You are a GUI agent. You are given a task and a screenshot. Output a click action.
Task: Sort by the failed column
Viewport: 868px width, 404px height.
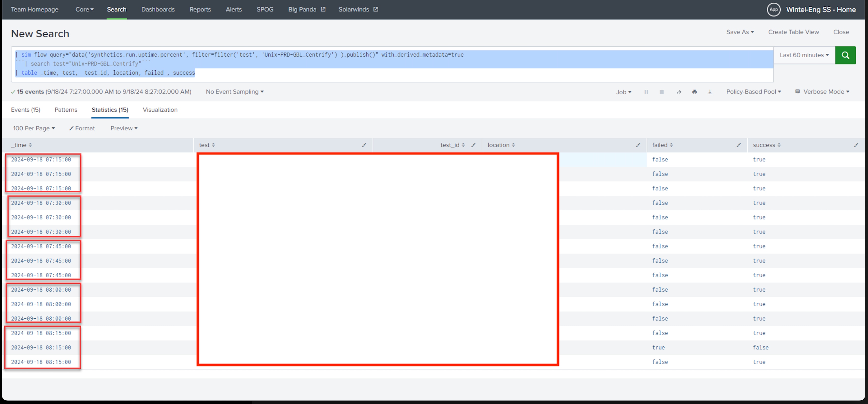click(663, 145)
